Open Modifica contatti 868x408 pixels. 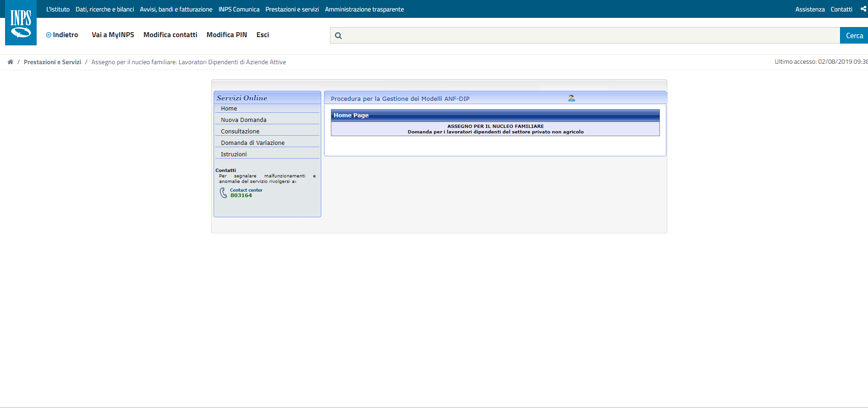click(170, 35)
